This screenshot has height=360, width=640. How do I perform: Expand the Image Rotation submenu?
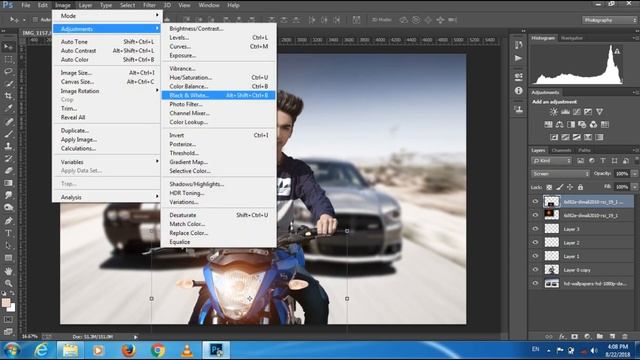coord(107,91)
